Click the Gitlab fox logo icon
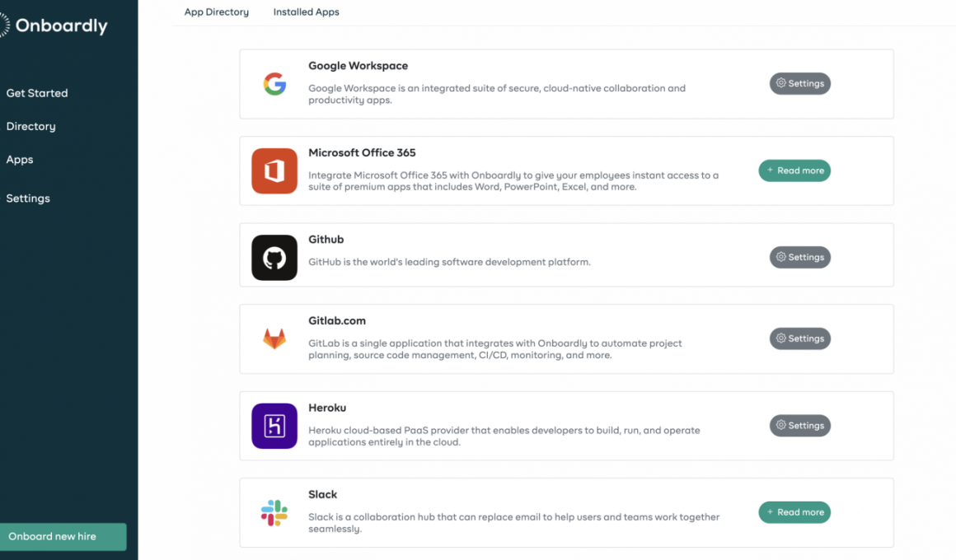The width and height of the screenshot is (956, 560). click(x=274, y=338)
